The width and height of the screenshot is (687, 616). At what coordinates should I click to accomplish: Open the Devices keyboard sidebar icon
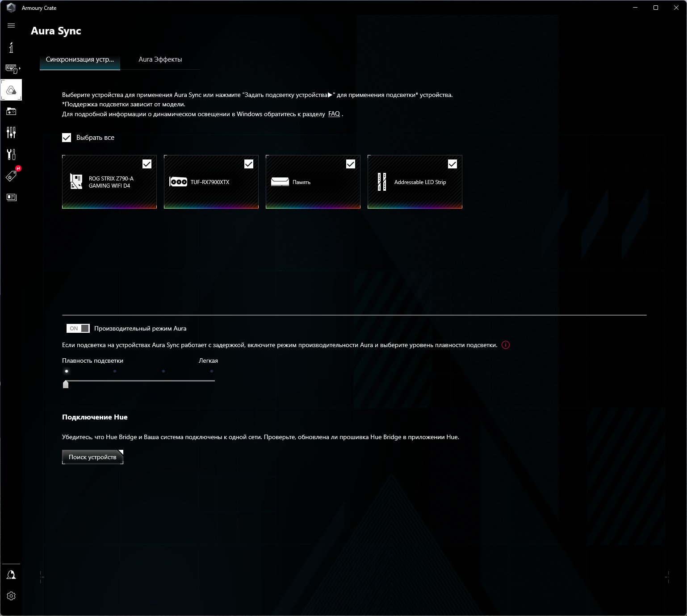pyautogui.click(x=12, y=68)
